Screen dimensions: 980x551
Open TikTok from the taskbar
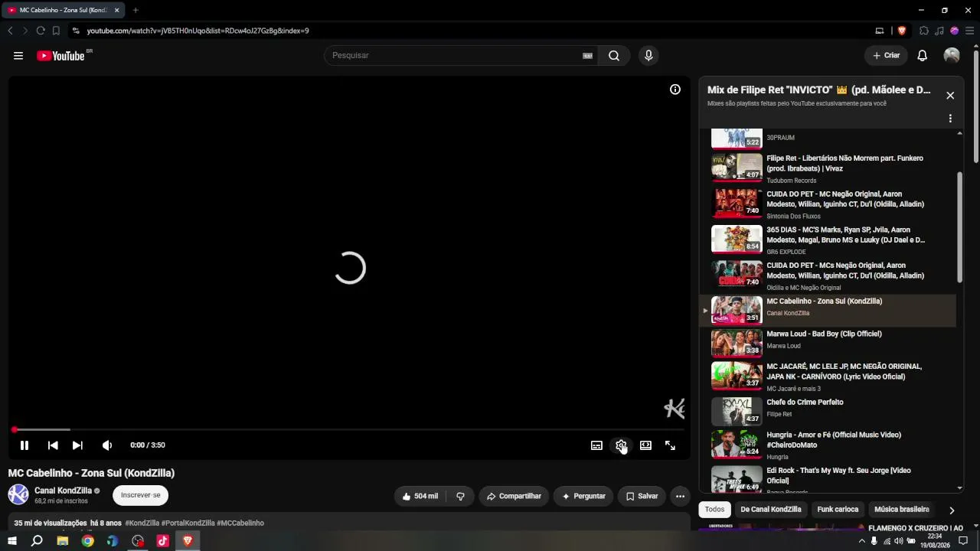point(162,541)
